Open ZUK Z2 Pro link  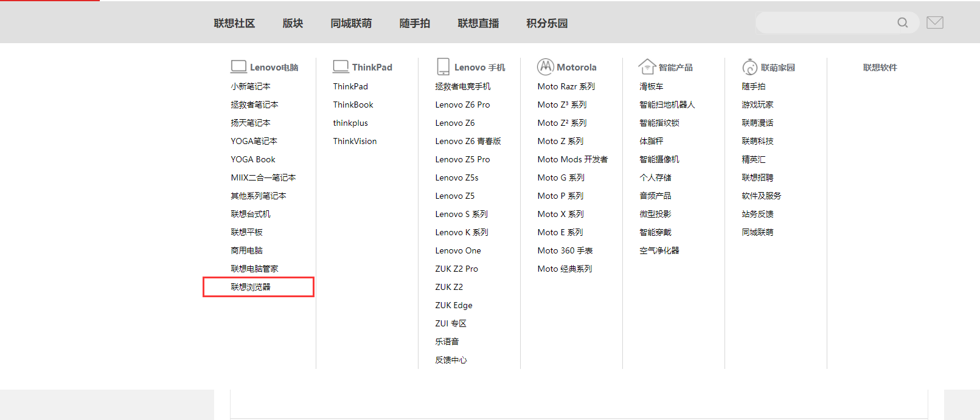point(456,269)
